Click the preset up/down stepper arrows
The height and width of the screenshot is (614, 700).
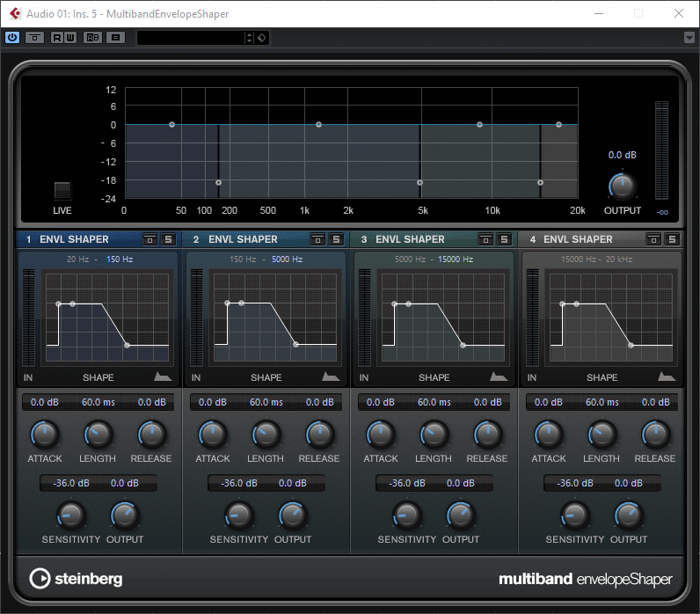pos(250,38)
